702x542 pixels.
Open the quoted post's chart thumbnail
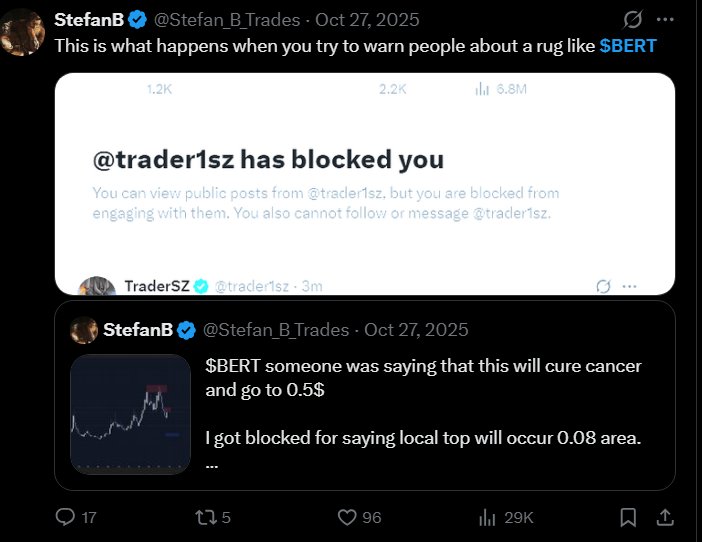(130, 414)
